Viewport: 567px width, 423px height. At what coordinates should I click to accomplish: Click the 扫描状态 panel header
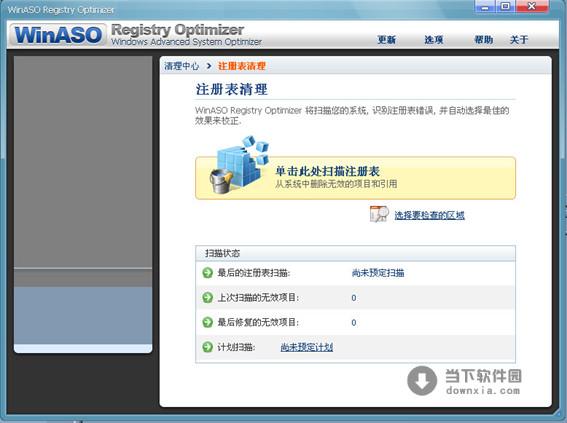pos(355,253)
